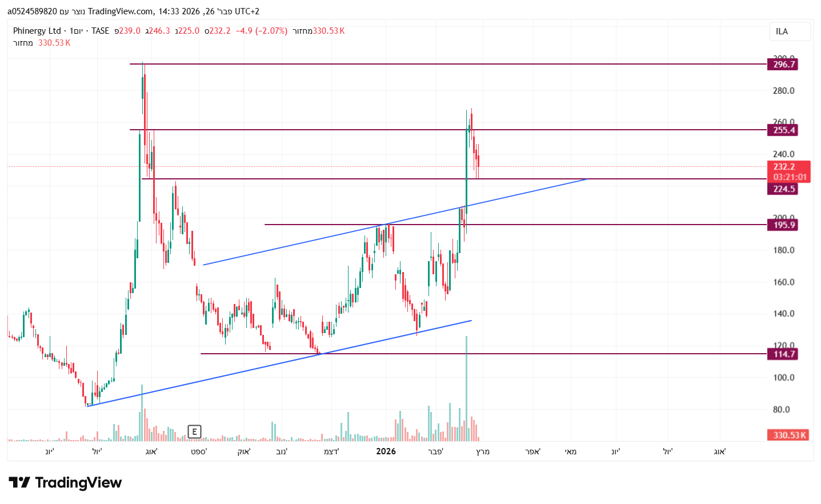The height and width of the screenshot is (504, 821).
Task: Click the 195.9 price level label
Action: coord(783,225)
